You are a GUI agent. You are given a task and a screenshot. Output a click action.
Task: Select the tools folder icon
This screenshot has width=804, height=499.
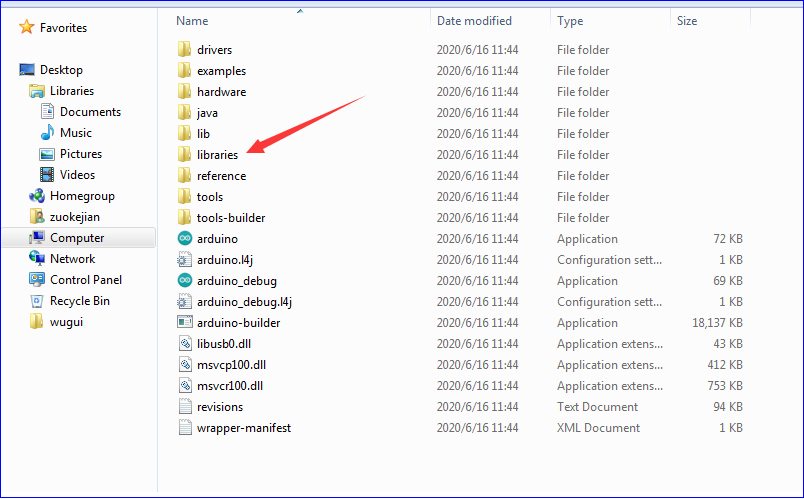click(185, 197)
